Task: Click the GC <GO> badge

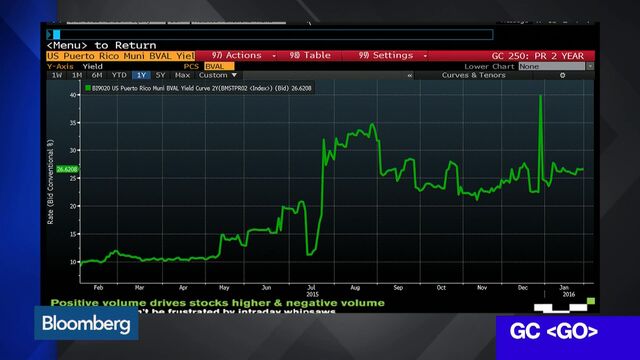Action: (553, 331)
